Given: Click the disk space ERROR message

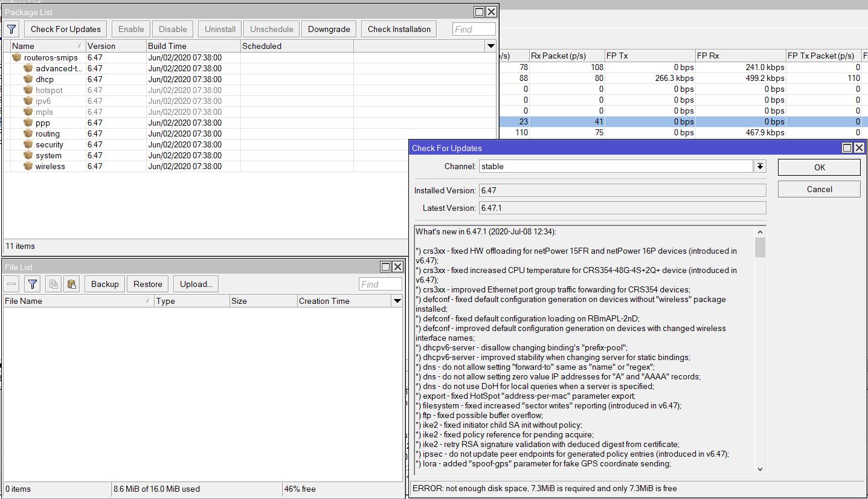Looking at the screenshot, I should [x=544, y=488].
